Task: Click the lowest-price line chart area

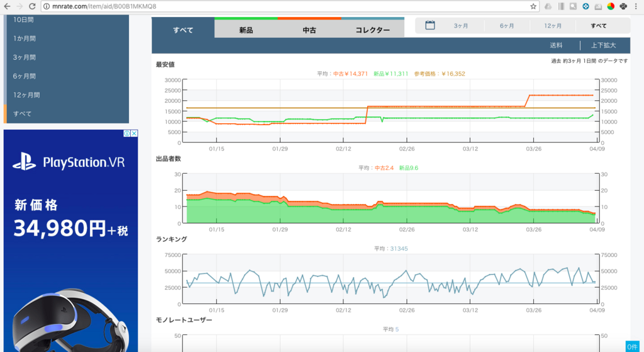Action: 390,111
